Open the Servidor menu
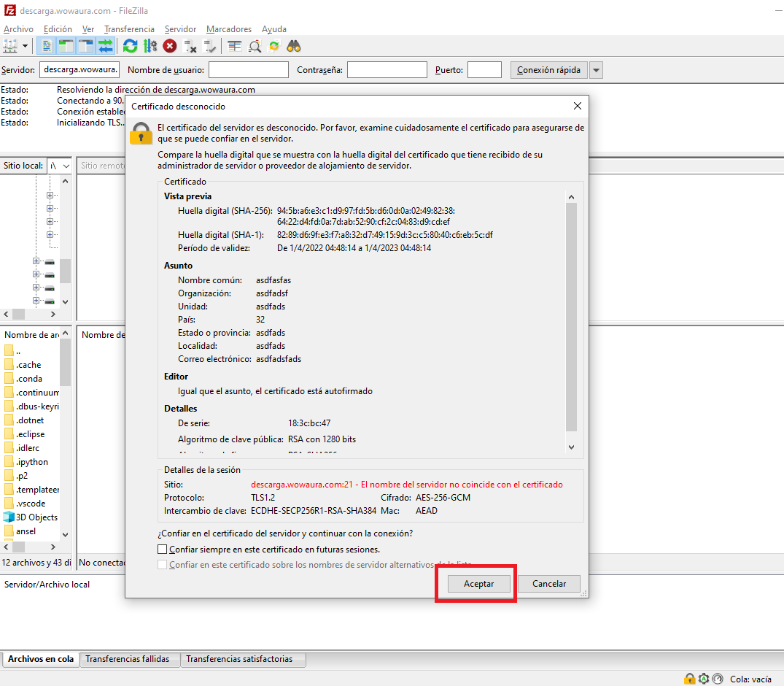 (x=180, y=29)
